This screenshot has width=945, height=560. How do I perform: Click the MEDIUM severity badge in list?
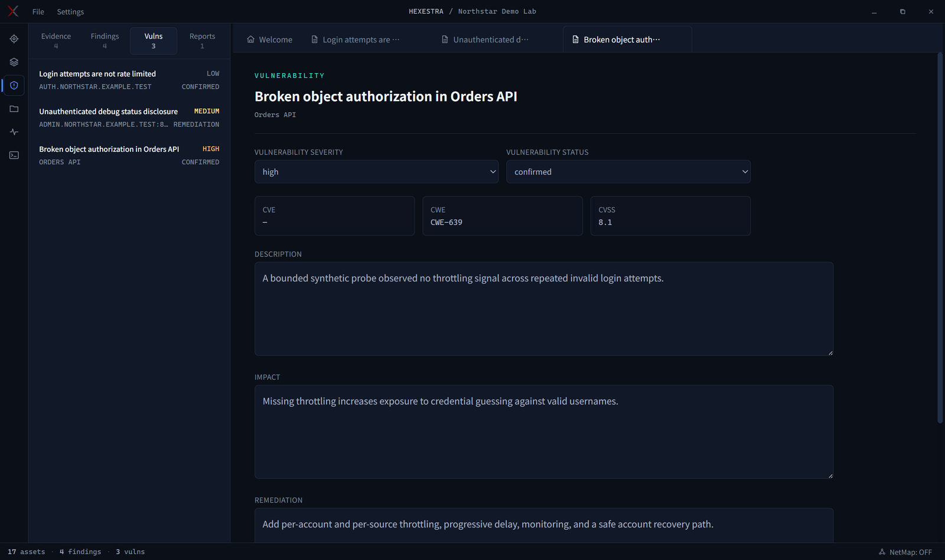pyautogui.click(x=207, y=111)
